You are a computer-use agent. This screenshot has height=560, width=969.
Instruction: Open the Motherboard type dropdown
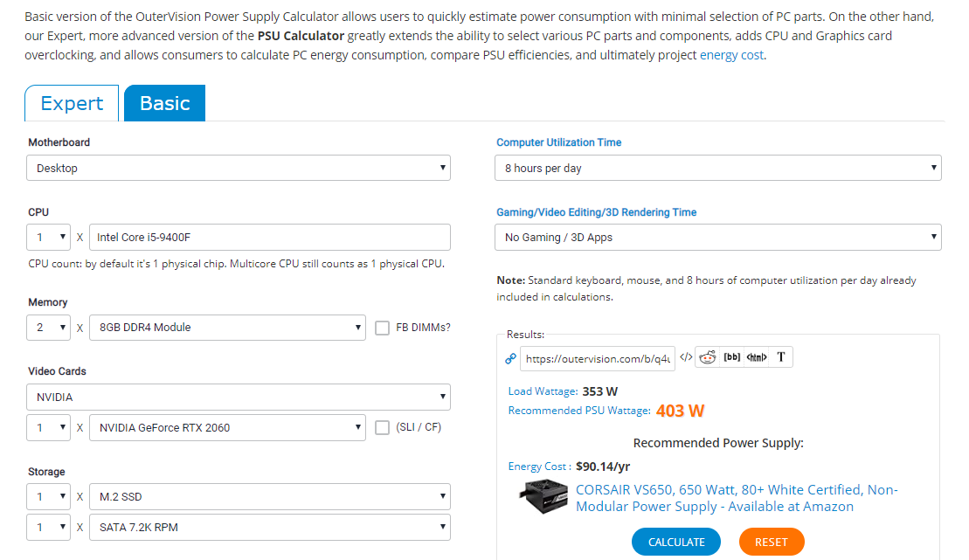[239, 168]
